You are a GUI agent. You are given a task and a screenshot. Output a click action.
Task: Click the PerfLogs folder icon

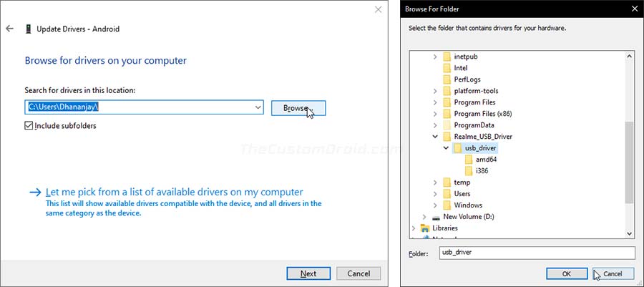point(447,79)
